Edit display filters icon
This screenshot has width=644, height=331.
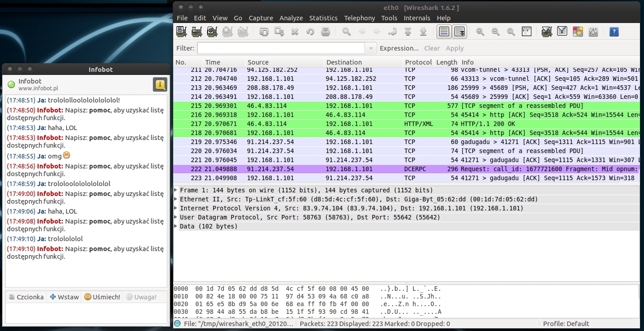tap(562, 32)
